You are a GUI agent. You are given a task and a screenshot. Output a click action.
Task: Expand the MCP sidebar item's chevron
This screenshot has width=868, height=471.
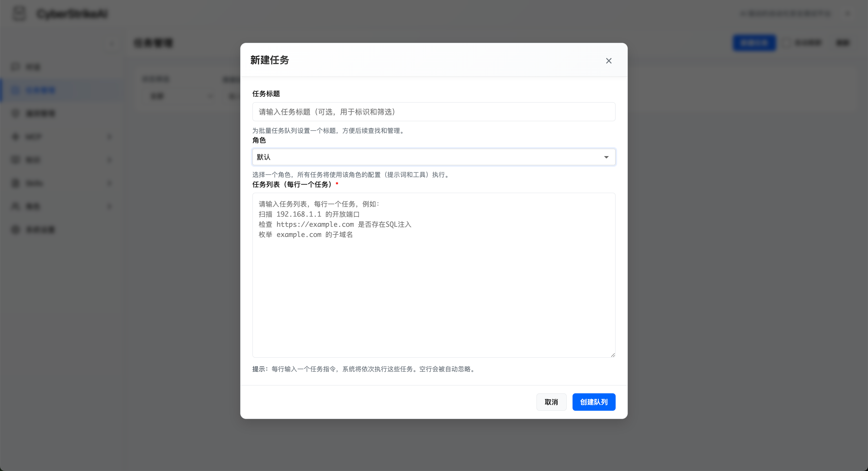(x=109, y=137)
